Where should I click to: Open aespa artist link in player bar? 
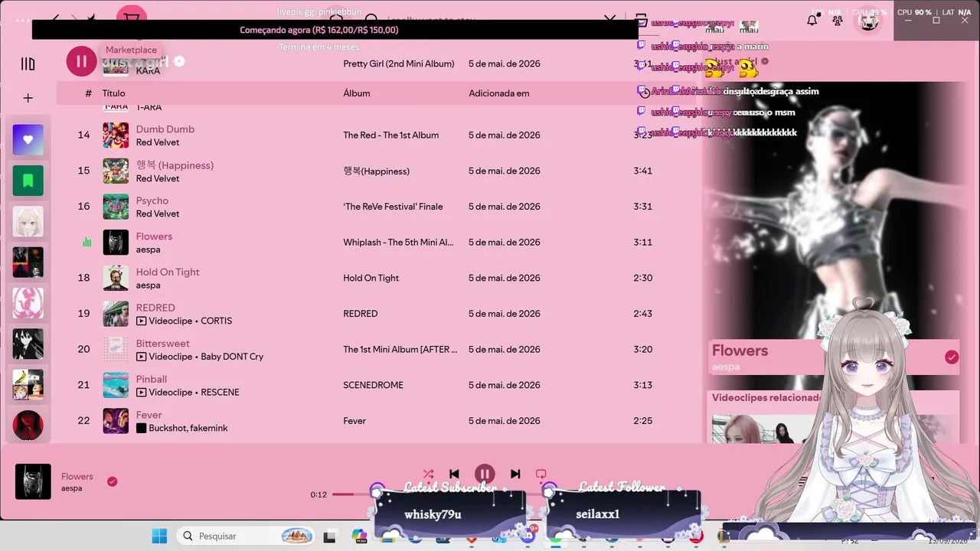click(72, 488)
